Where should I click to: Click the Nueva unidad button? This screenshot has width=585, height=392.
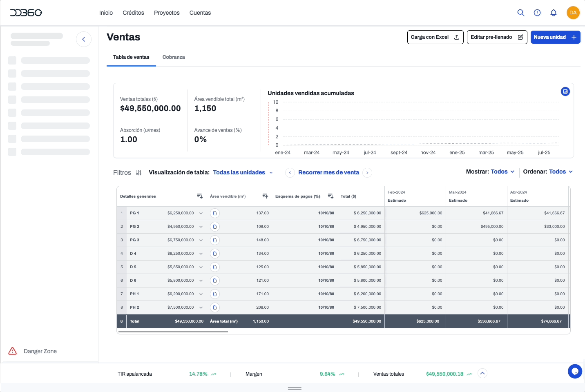555,37
